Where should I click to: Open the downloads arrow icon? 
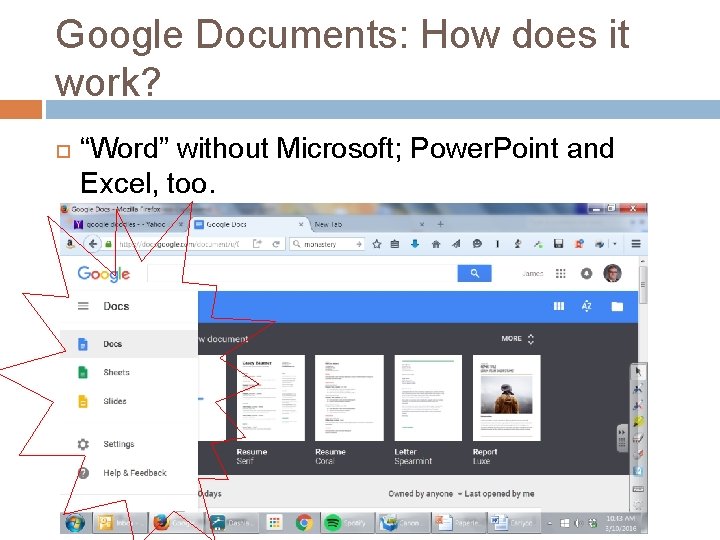(415, 244)
